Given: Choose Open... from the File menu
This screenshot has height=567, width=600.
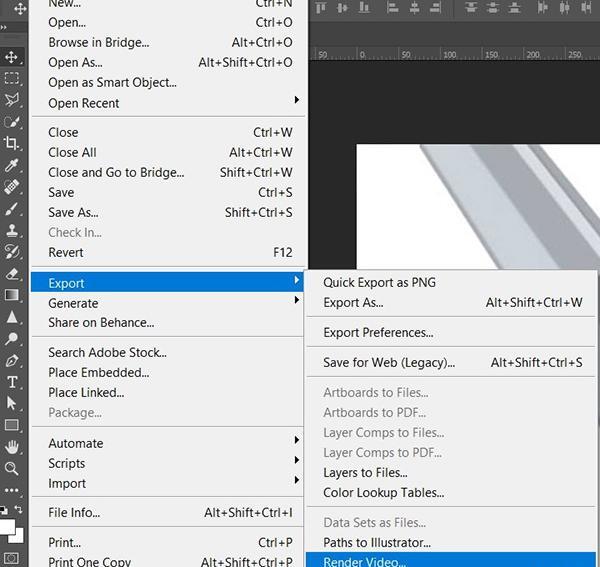Looking at the screenshot, I should pyautogui.click(x=168, y=23).
